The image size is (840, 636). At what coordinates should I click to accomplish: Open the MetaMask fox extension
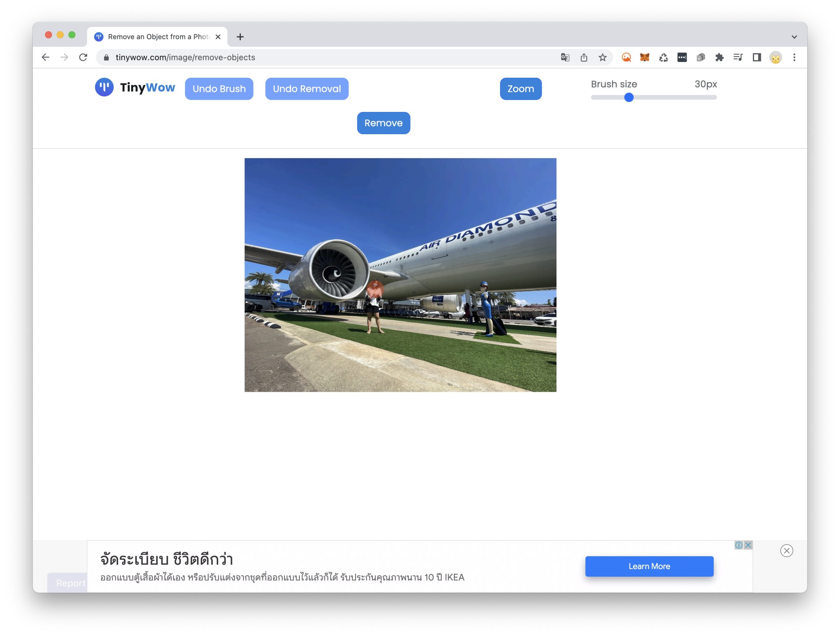[x=644, y=57]
